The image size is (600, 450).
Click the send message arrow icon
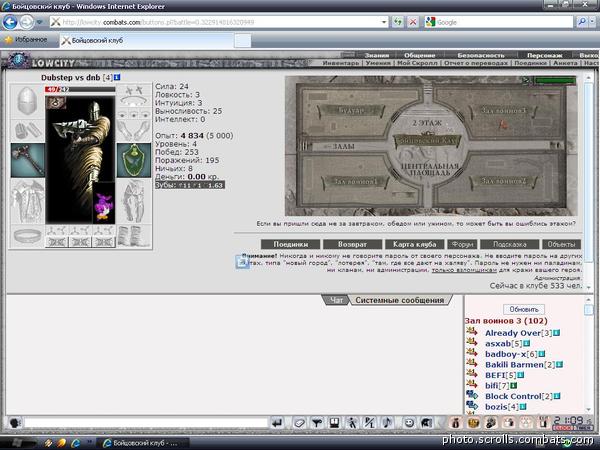point(277,423)
